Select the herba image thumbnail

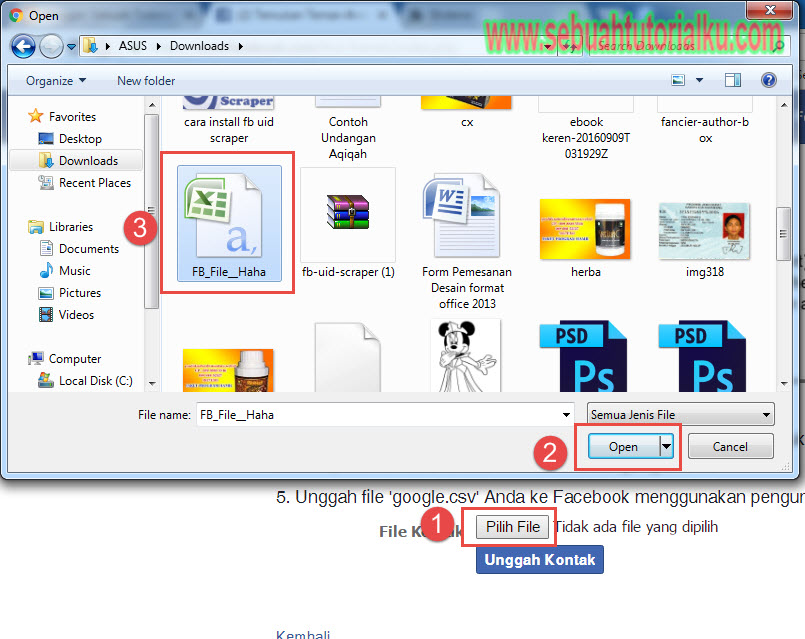tap(585, 238)
